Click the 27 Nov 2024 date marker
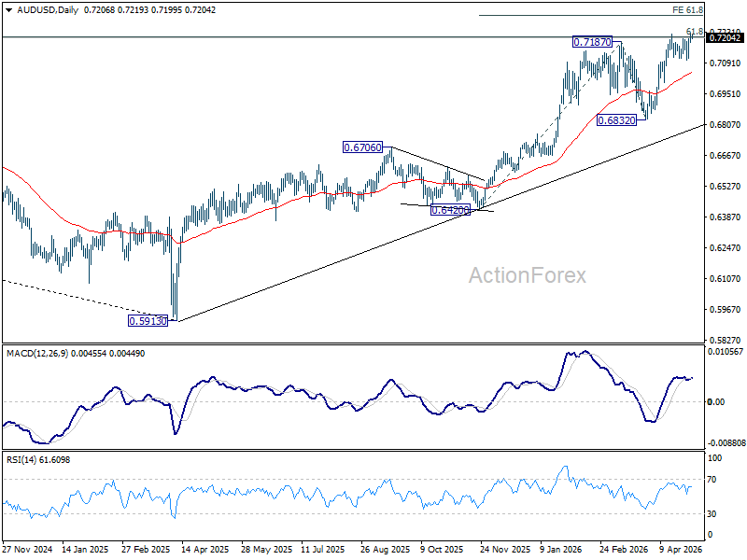The height and width of the screenshot is (560, 747). point(27,549)
